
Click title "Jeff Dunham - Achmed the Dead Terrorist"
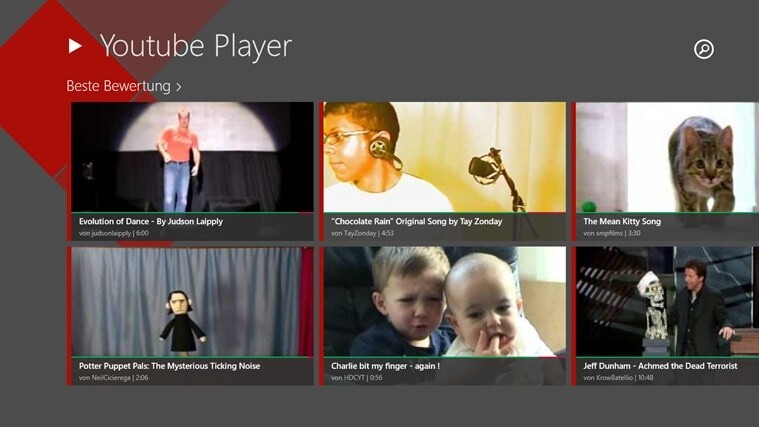pyautogui.click(x=660, y=366)
